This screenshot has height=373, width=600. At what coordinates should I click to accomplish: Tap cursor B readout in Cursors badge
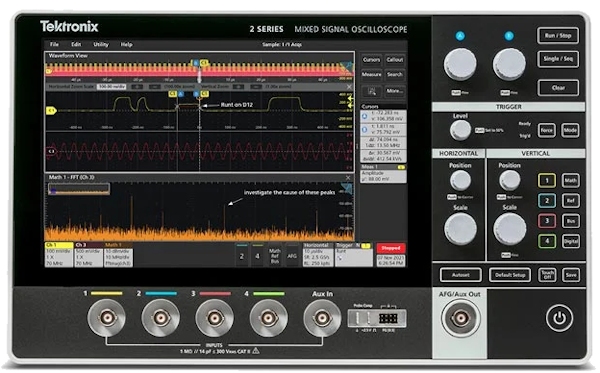pyautogui.click(x=383, y=129)
